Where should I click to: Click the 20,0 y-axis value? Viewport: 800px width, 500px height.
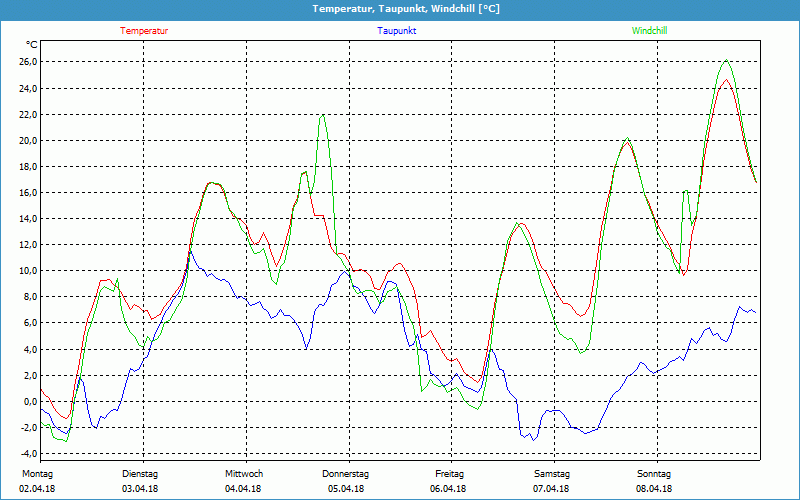tap(28, 140)
